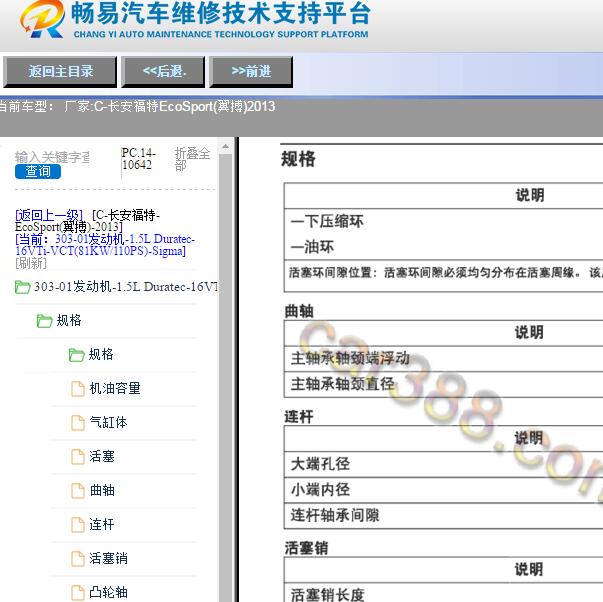
Task: Click the 刷新 refresh link
Action: click(31, 263)
